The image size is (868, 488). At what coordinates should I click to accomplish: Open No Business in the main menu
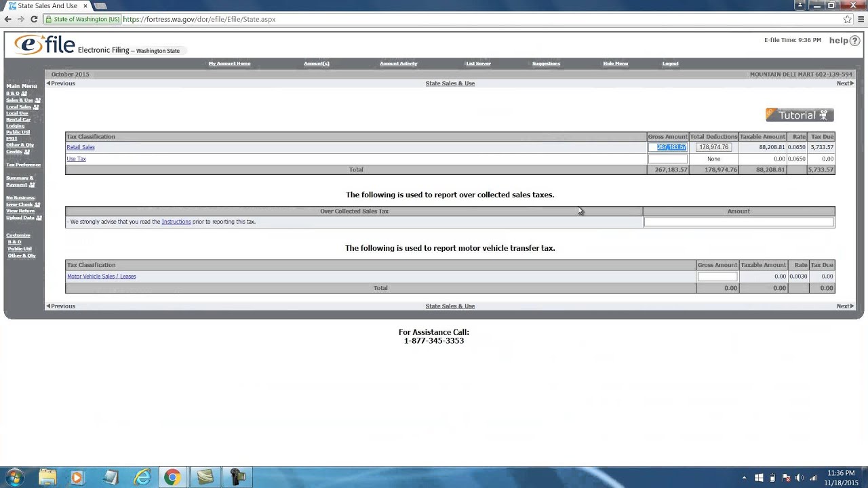coord(20,198)
